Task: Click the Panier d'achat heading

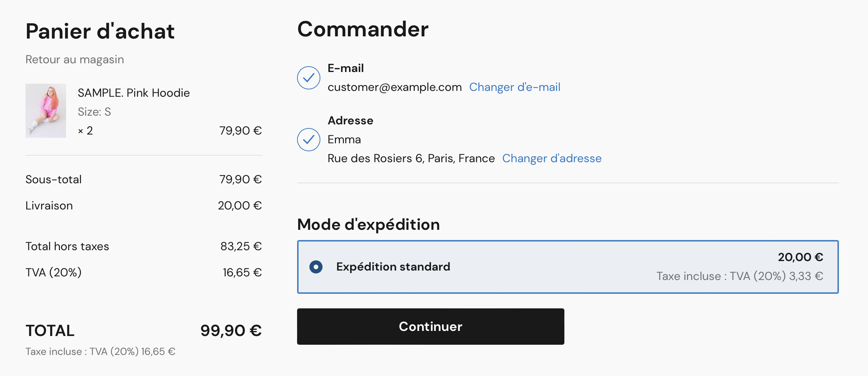Action: tap(100, 31)
